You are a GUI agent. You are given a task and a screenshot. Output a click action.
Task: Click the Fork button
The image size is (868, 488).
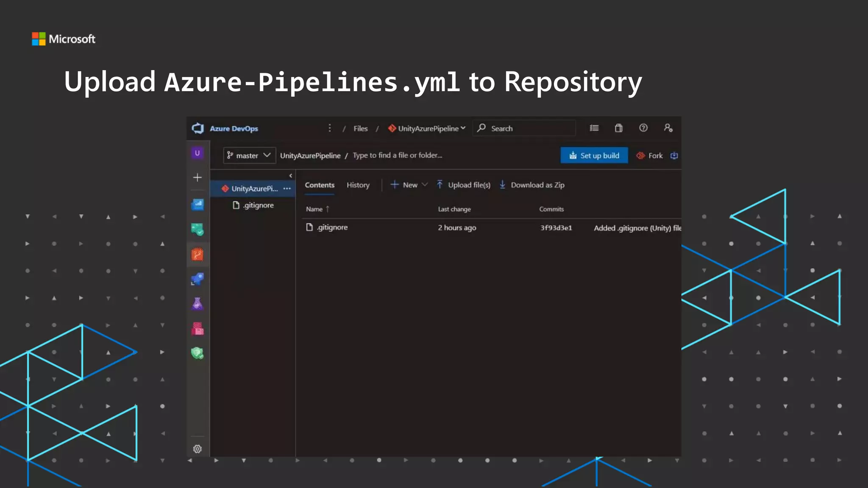[x=650, y=155]
